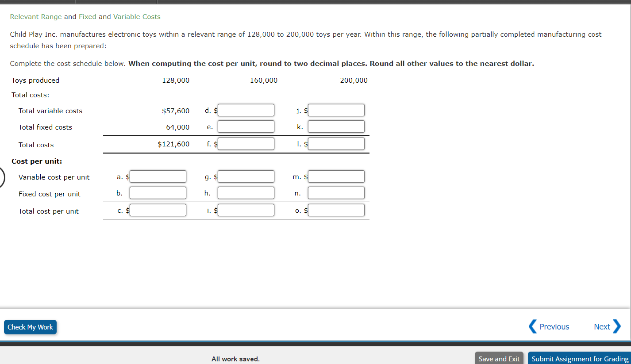
Task: Click Submit Assignment for Grading
Action: coord(579,359)
